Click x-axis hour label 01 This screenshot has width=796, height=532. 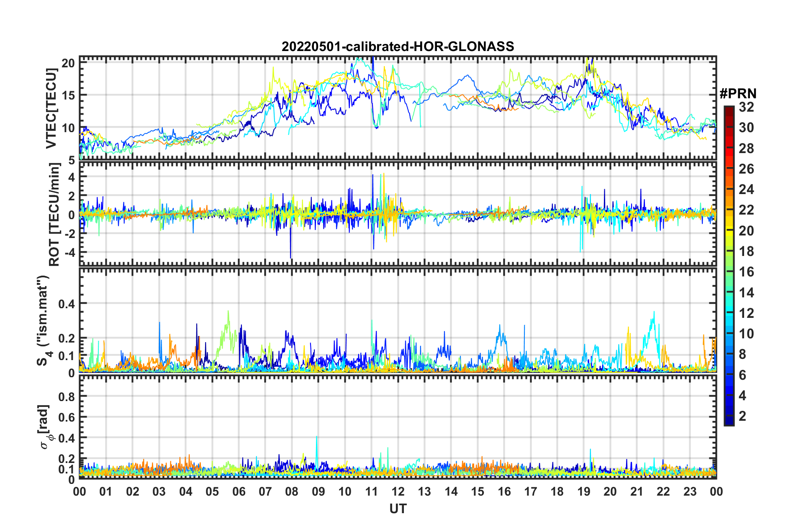tap(106, 491)
